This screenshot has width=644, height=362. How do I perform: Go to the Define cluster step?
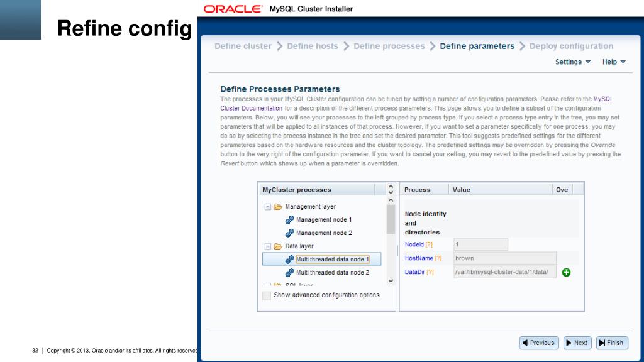[243, 46]
